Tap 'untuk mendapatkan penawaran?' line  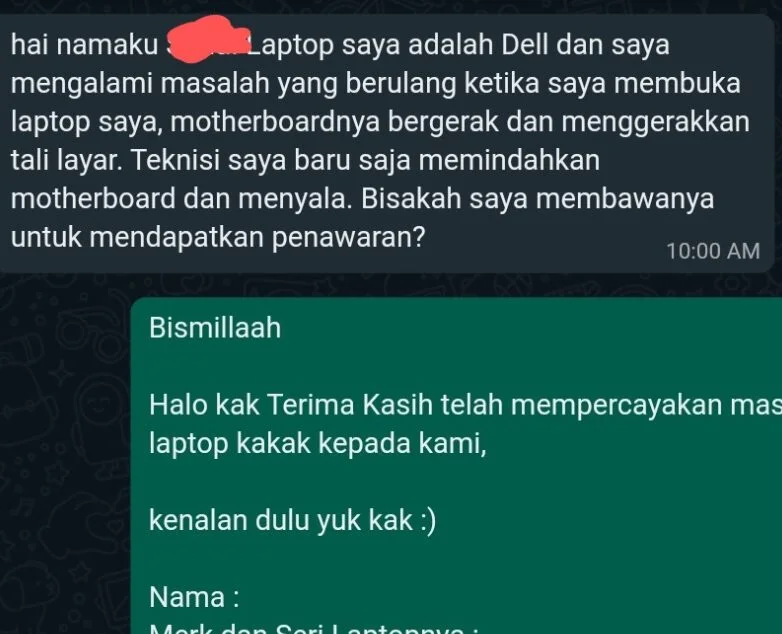[217, 237]
